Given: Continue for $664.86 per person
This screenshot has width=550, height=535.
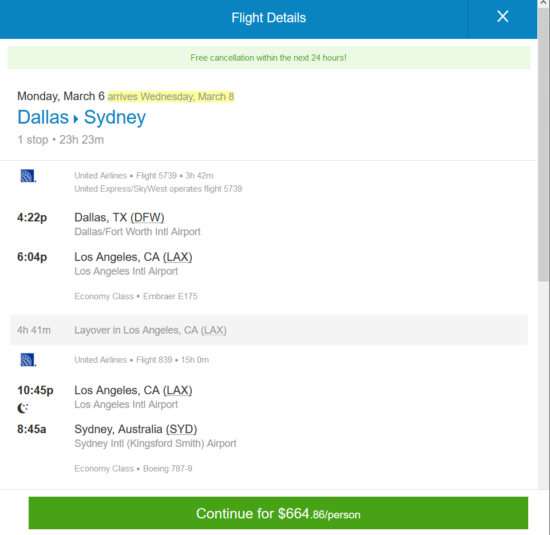Looking at the screenshot, I should 278,513.
